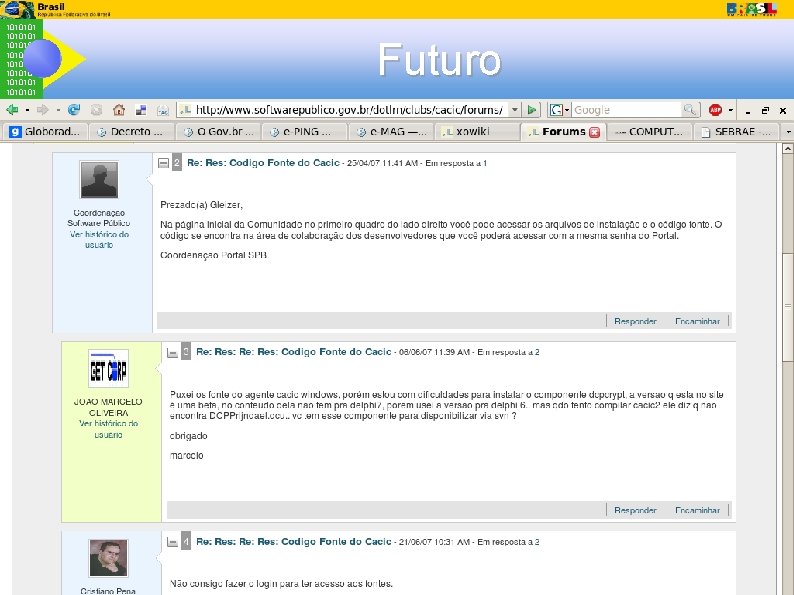Click the name "Cristiano Pena"
Screen dimensions: 794x595
[x=108, y=590]
